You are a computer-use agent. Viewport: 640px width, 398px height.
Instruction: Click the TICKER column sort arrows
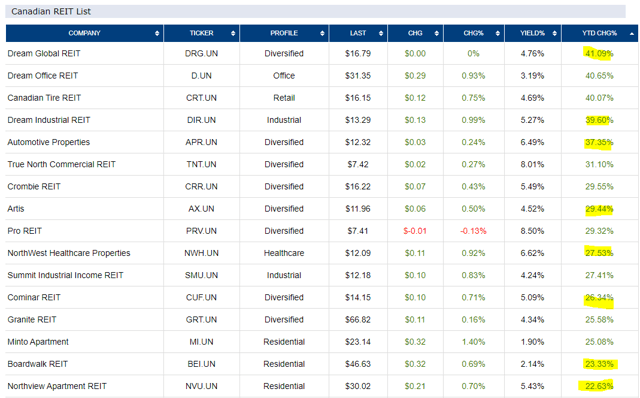(233, 33)
